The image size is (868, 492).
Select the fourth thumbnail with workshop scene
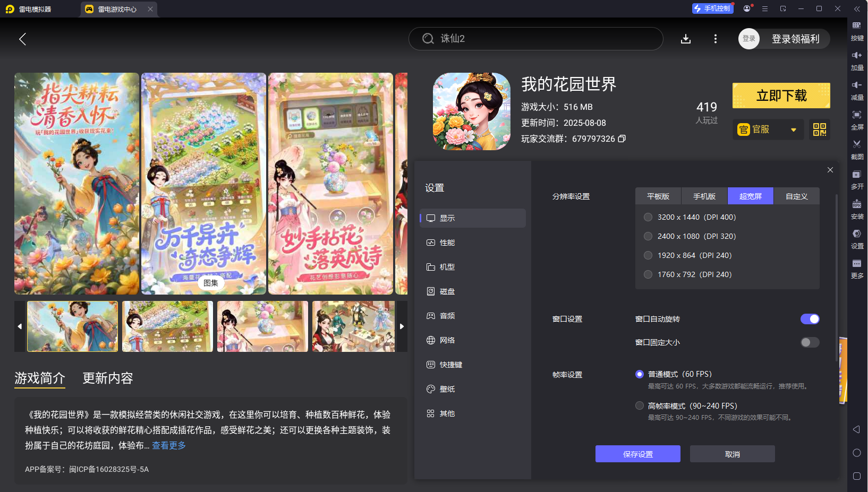click(354, 326)
